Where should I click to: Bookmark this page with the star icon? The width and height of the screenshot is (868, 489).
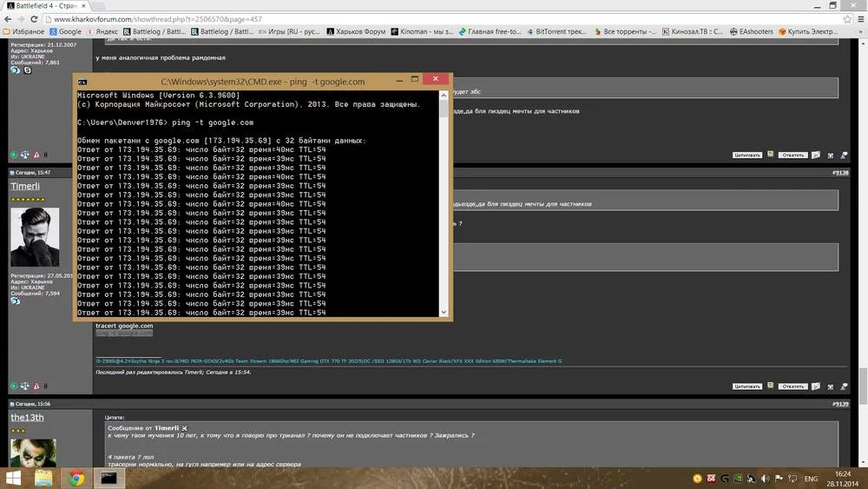point(847,19)
